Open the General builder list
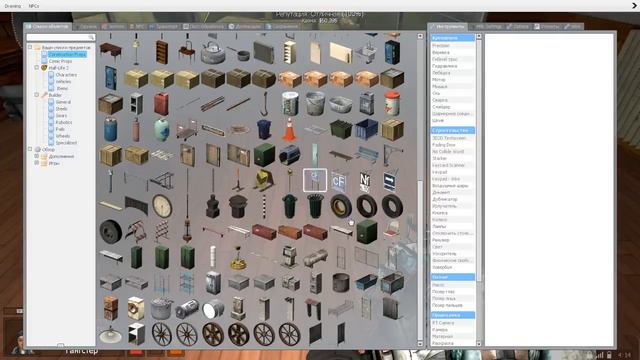 [63, 102]
